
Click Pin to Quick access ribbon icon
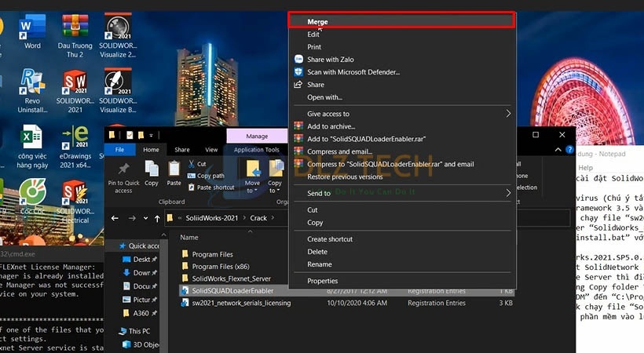tap(123, 177)
